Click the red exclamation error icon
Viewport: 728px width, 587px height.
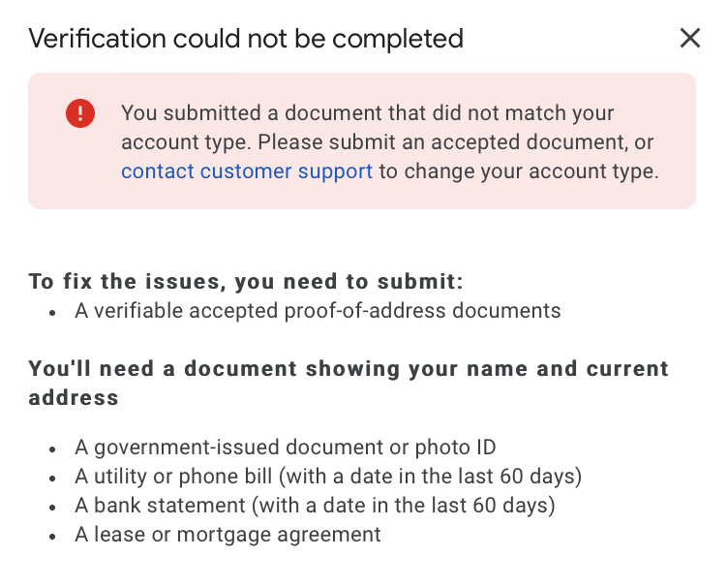(x=80, y=113)
